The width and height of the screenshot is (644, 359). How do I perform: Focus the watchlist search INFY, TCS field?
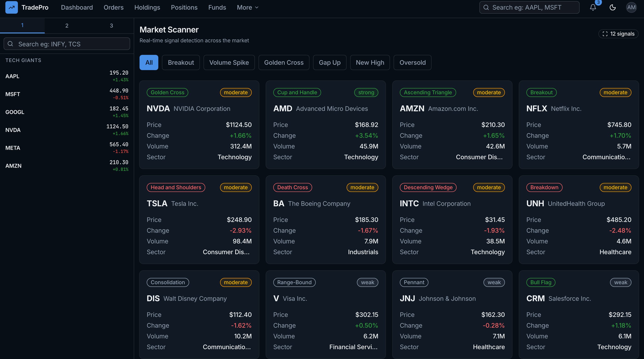click(67, 44)
